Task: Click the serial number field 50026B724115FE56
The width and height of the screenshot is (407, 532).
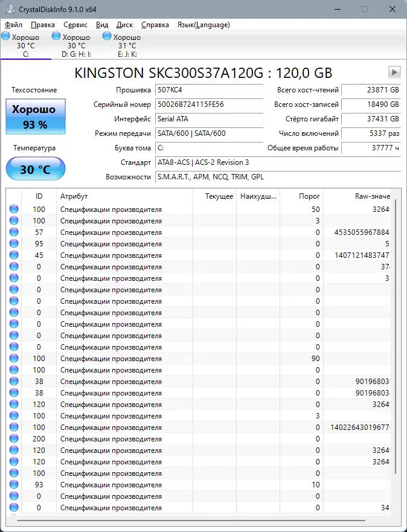Action: pyautogui.click(x=210, y=104)
